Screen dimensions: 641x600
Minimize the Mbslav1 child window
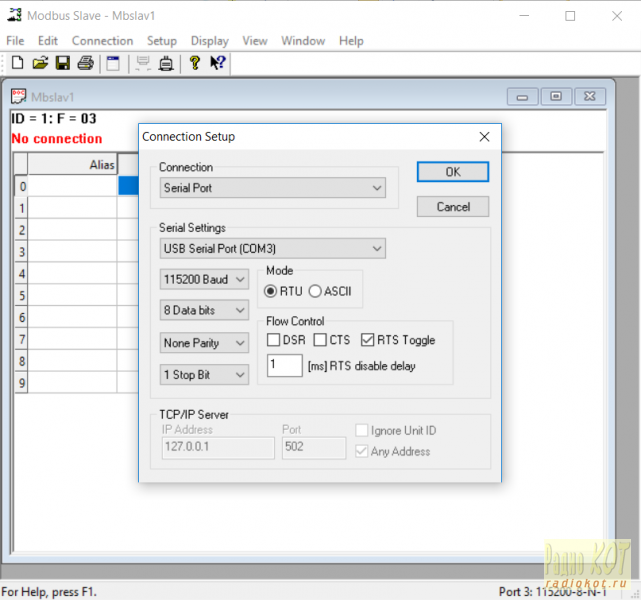[x=522, y=97]
